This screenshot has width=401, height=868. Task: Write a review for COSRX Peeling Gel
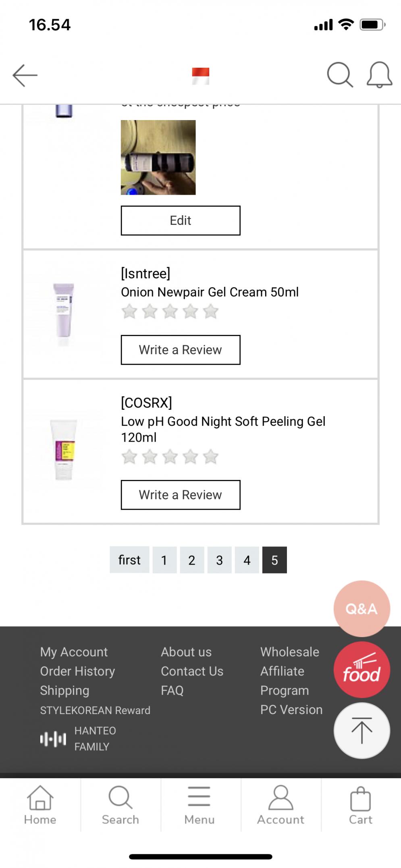pos(181,495)
